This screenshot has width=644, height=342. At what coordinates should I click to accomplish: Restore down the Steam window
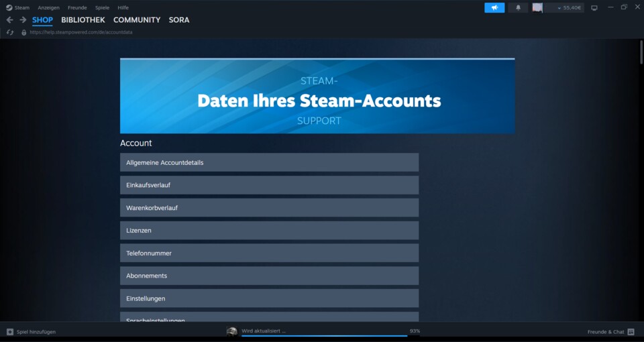pos(624,7)
